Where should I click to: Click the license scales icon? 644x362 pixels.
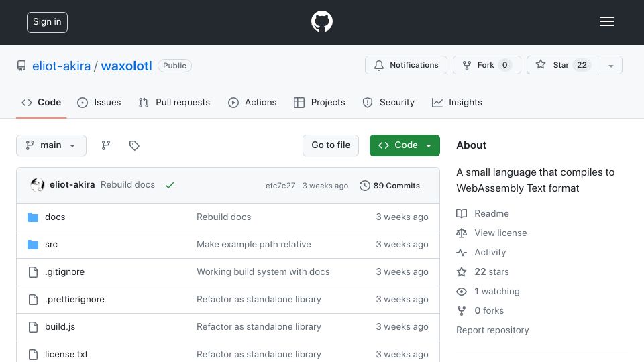coord(462,233)
